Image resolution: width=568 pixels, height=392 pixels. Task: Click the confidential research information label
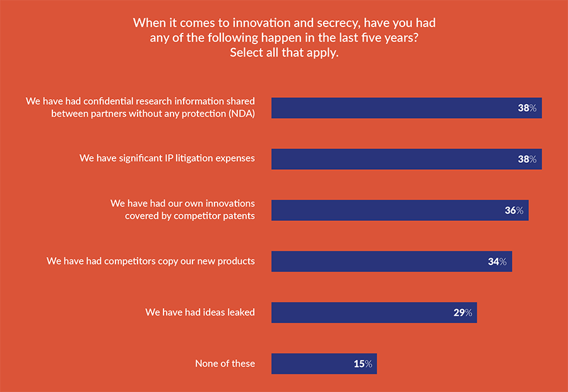140,107
